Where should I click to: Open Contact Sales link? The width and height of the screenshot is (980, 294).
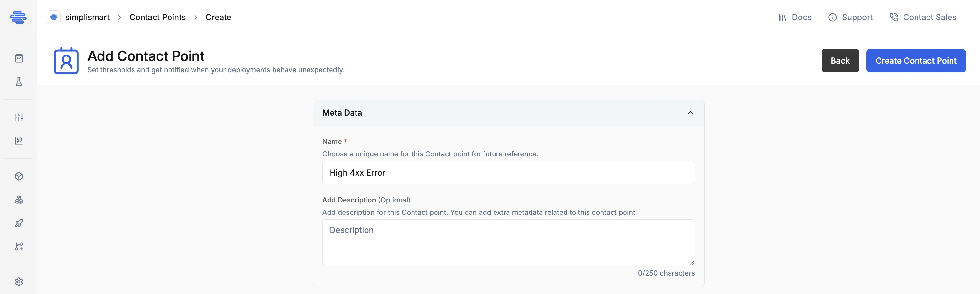923,18
